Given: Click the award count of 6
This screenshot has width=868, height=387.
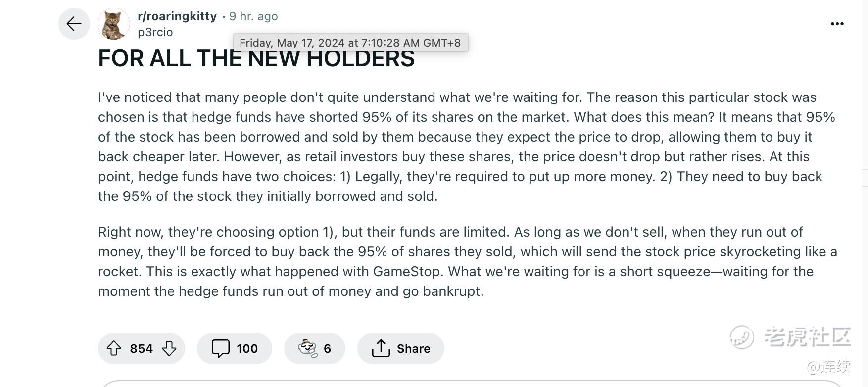Looking at the screenshot, I should tap(327, 349).
